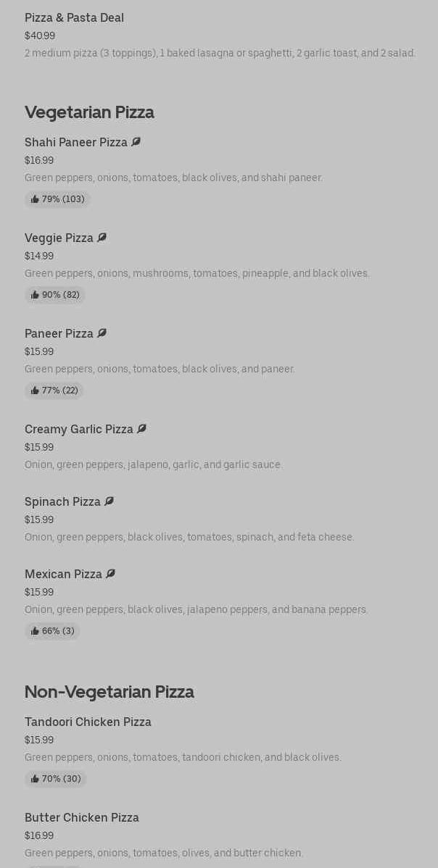The image size is (438, 868).
Task: Click the thumbs-up 79% rating badge
Action: point(57,199)
